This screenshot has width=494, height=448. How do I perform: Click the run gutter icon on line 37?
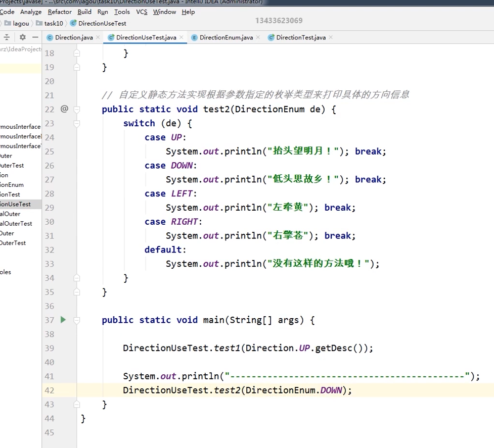click(x=63, y=320)
